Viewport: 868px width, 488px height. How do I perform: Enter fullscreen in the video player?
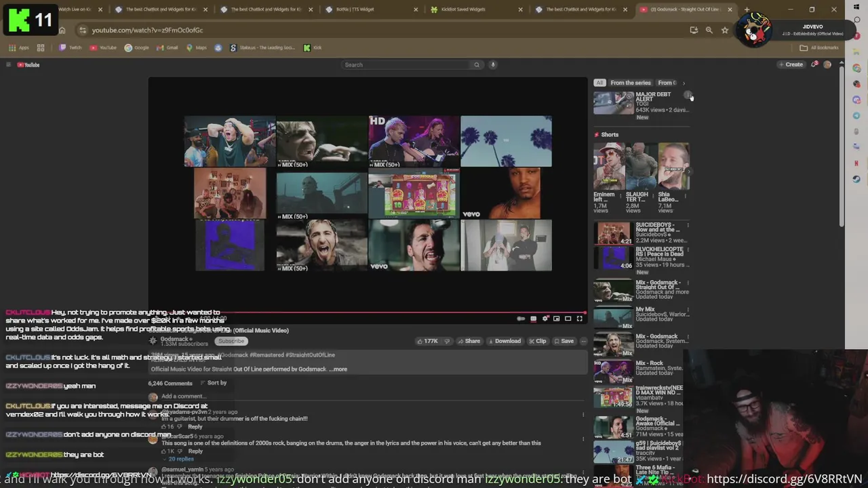pos(580,319)
